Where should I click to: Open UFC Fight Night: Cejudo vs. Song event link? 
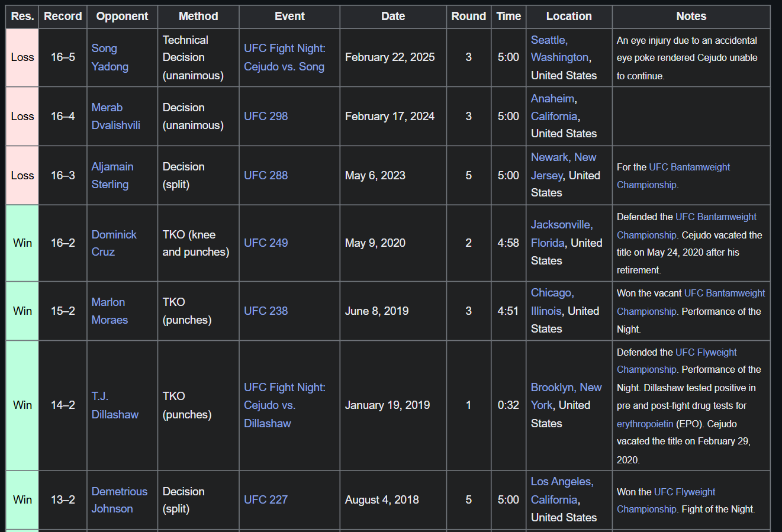[285, 57]
